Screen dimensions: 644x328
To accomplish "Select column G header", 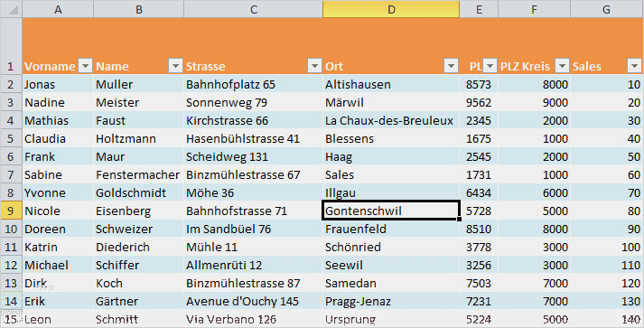I will [607, 9].
